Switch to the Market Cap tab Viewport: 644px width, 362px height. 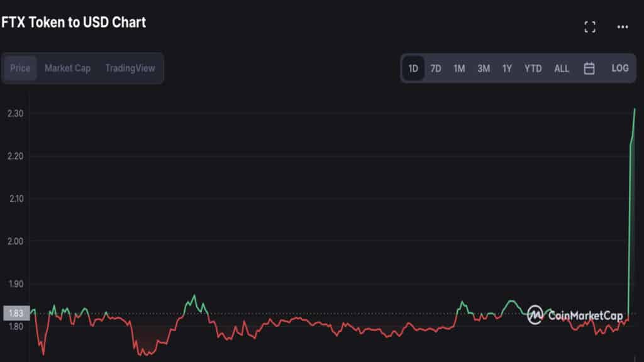[67, 68]
